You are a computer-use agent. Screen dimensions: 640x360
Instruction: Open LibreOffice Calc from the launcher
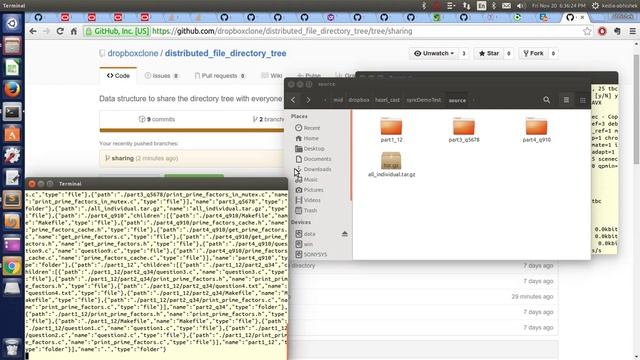point(12,67)
